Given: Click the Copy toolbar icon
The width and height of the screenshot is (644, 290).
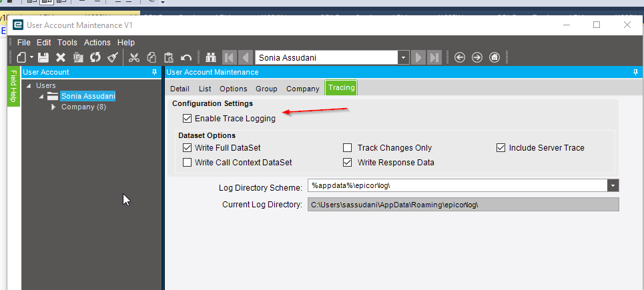Looking at the screenshot, I should [x=151, y=57].
